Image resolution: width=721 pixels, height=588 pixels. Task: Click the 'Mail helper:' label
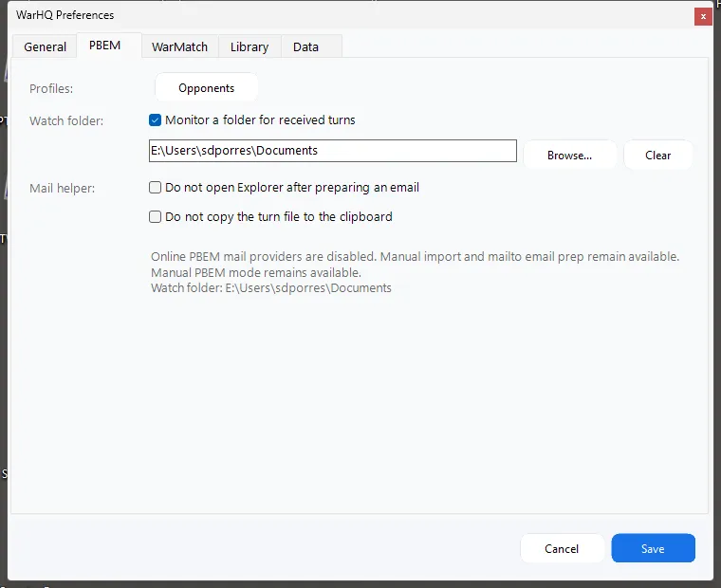[x=62, y=188]
